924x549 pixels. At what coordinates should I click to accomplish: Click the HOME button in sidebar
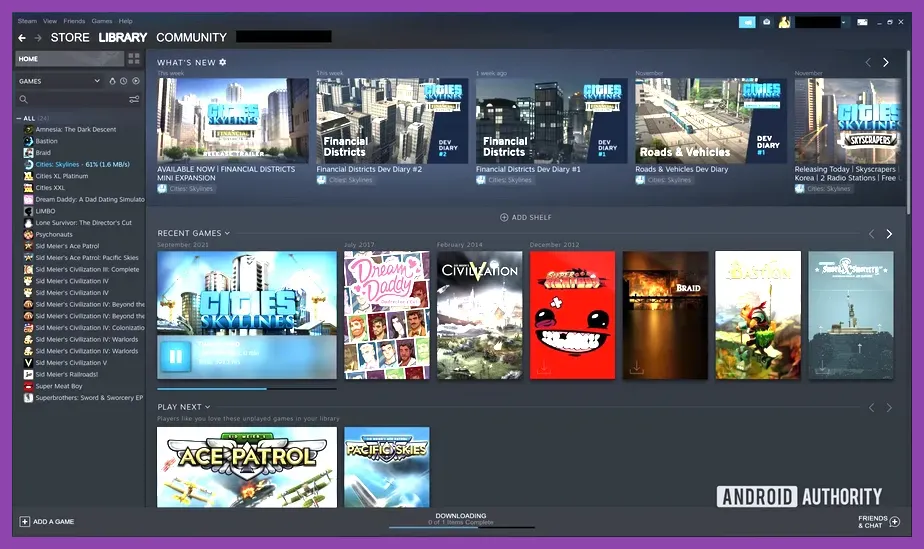click(x=69, y=58)
